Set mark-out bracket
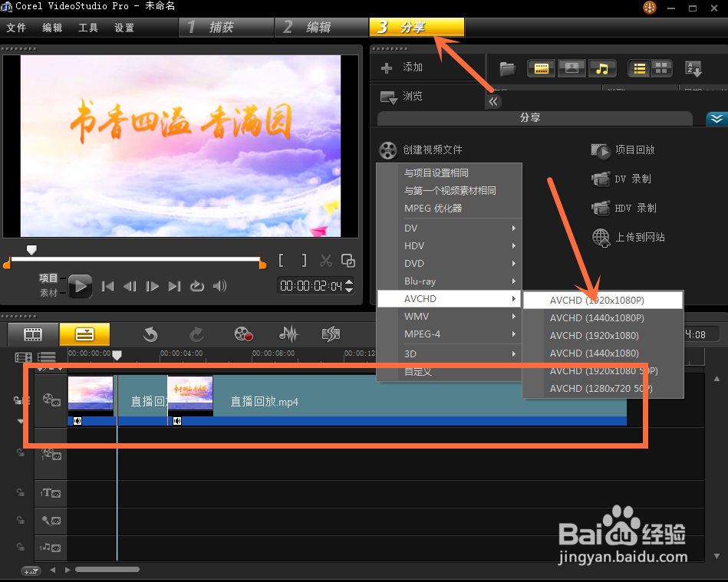 coord(304,261)
